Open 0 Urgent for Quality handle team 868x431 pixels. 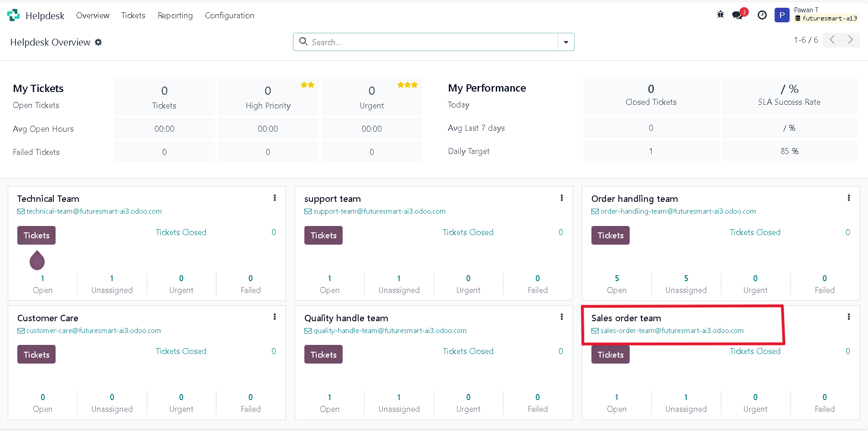click(x=468, y=403)
